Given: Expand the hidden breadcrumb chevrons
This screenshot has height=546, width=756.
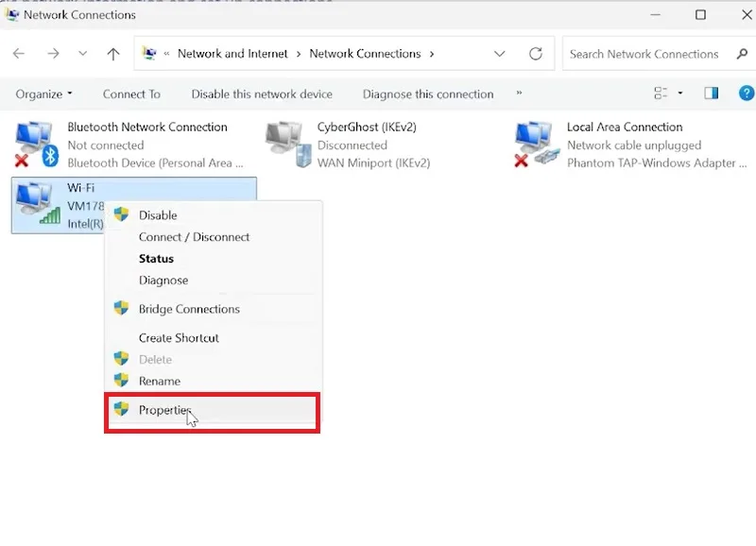Looking at the screenshot, I should pos(167,54).
